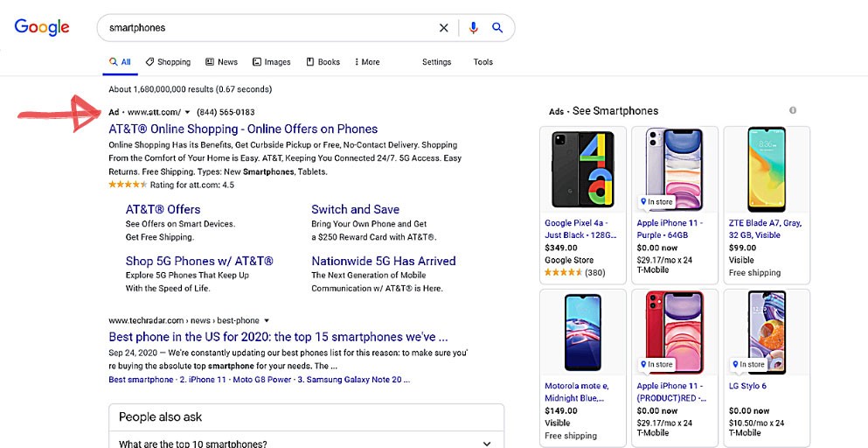The height and width of the screenshot is (448, 868).
Task: Open the ads info icon beside See Smartphones
Action: 793,110
